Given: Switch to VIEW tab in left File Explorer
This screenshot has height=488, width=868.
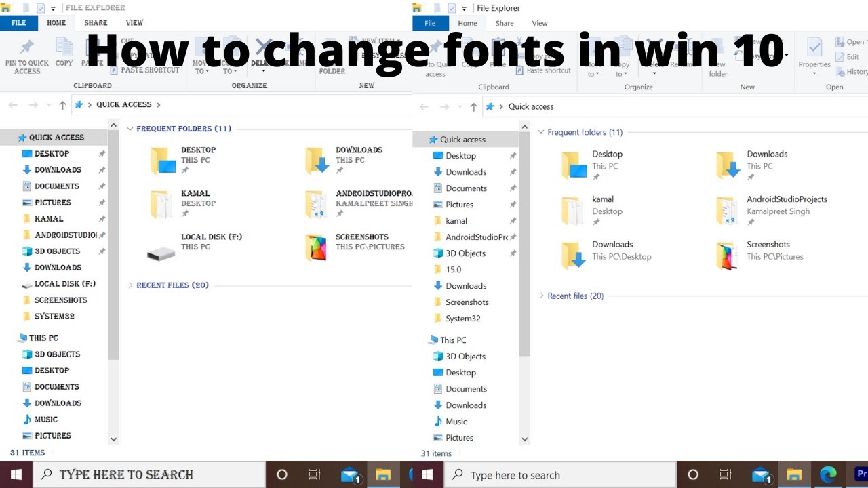Looking at the screenshot, I should click(x=135, y=23).
